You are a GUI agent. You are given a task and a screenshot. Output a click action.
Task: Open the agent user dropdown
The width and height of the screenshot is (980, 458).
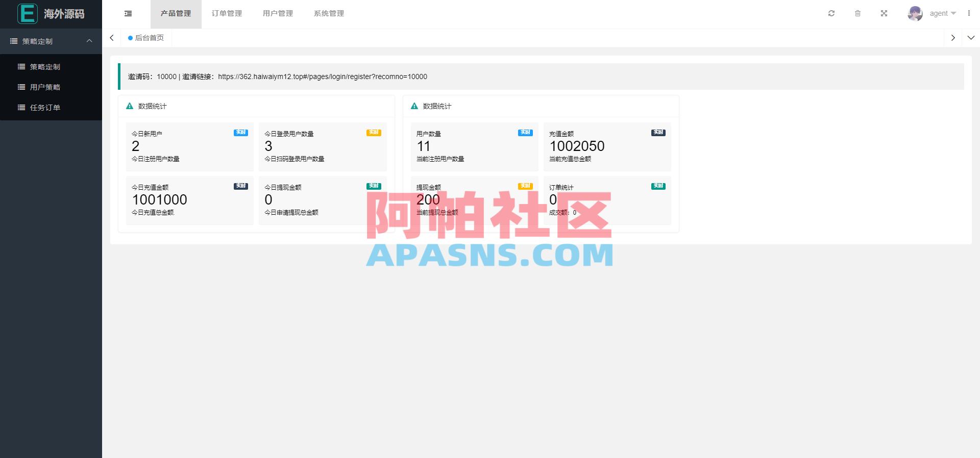pyautogui.click(x=943, y=13)
